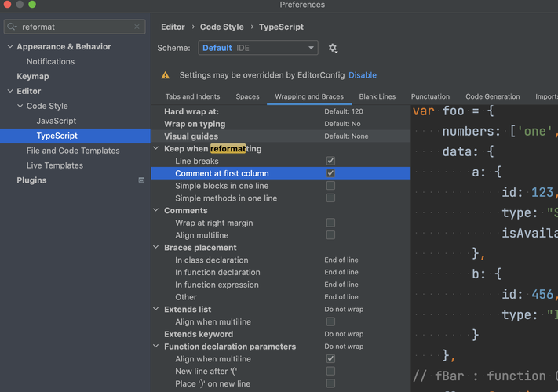Viewport: 558px width, 392px height.
Task: Select Notifications in the settings tree
Action: click(x=50, y=61)
